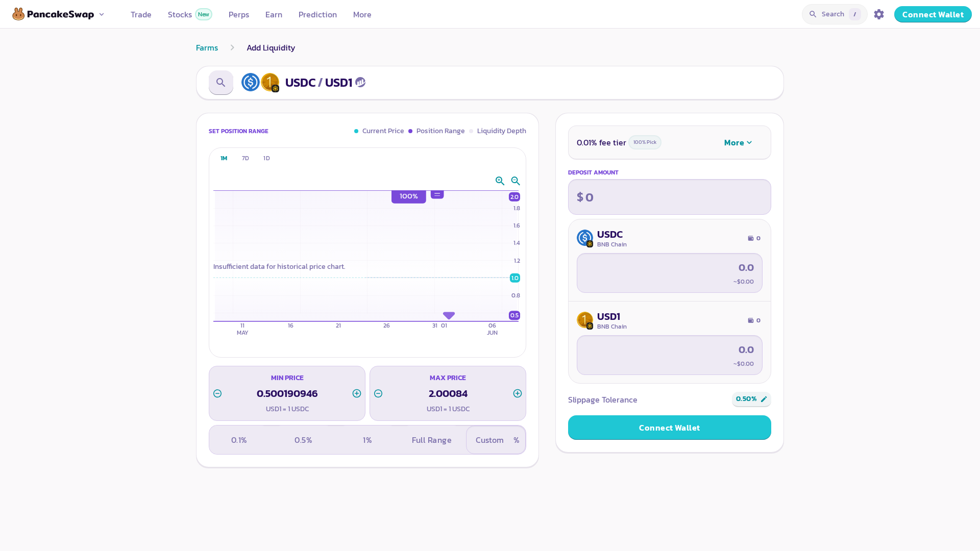Image resolution: width=980 pixels, height=551 pixels.
Task: Click the 0.01% fee tier label
Action: 601,142
